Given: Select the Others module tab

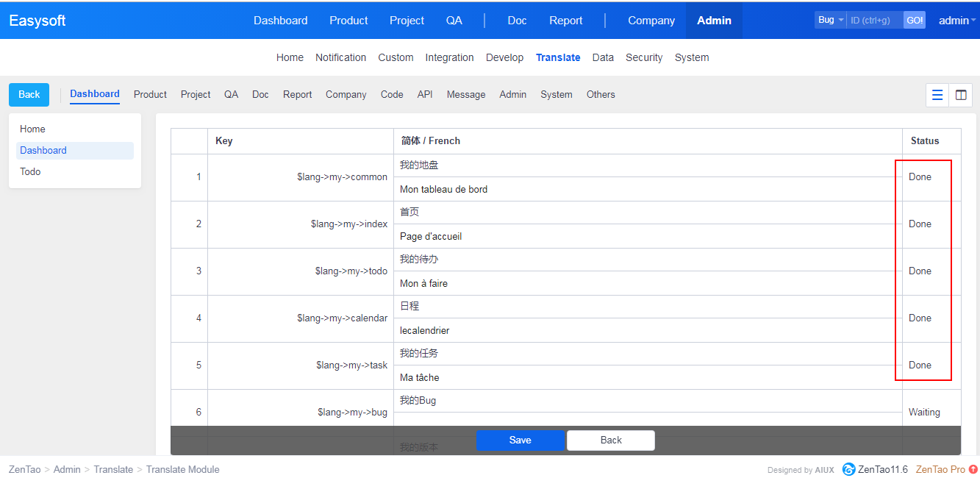Looking at the screenshot, I should click(601, 95).
